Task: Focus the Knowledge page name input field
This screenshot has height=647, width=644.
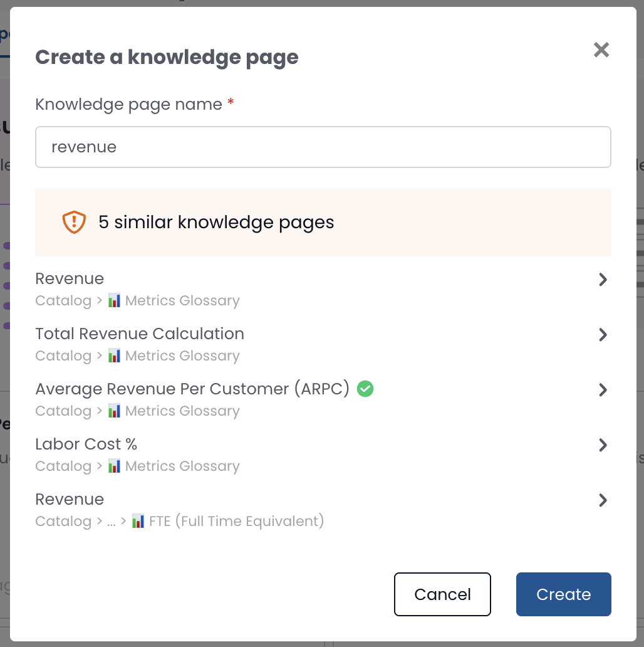Action: pos(323,147)
